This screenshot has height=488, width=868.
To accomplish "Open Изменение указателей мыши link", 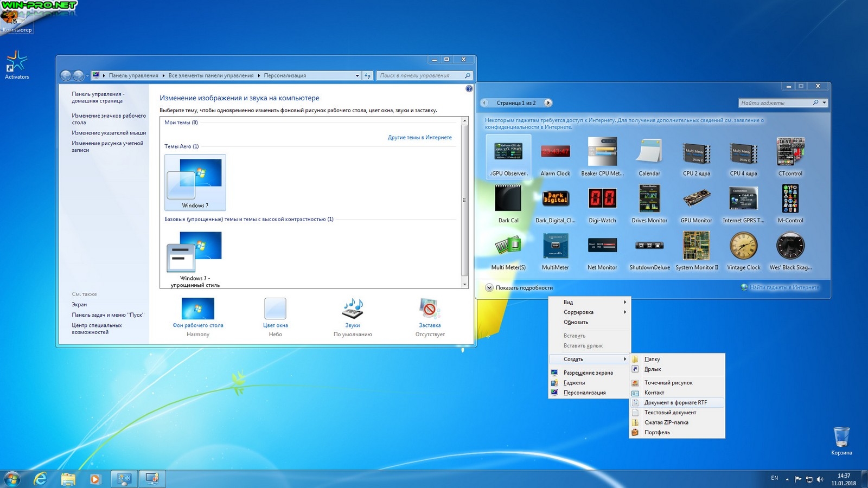I will [x=109, y=133].
